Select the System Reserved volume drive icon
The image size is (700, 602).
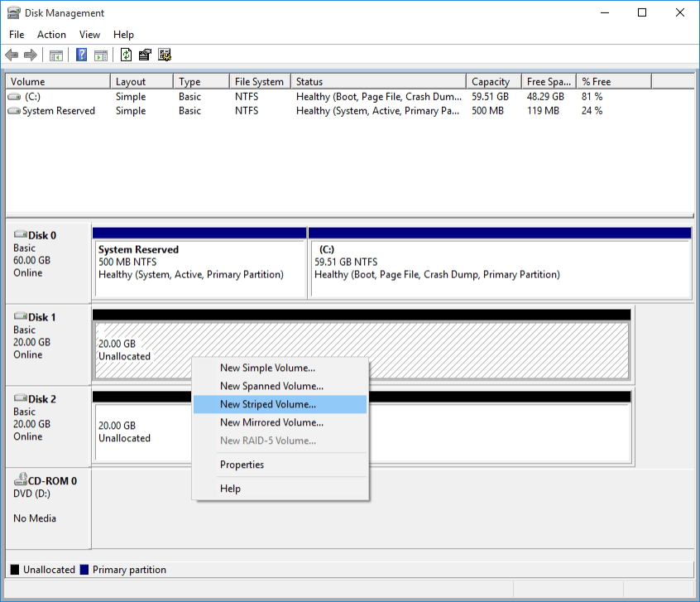tap(14, 111)
